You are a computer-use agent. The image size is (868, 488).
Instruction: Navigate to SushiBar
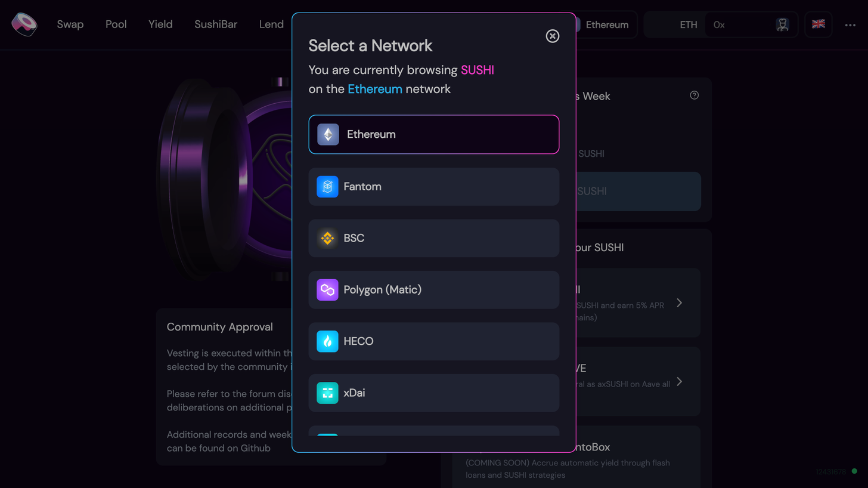[216, 24]
